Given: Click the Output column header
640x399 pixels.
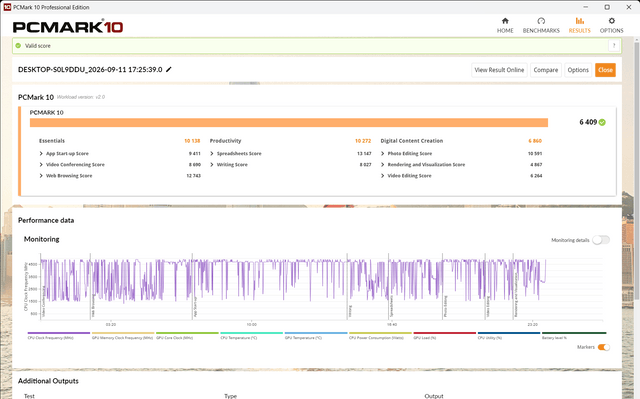Looking at the screenshot, I should pyautogui.click(x=434, y=396).
